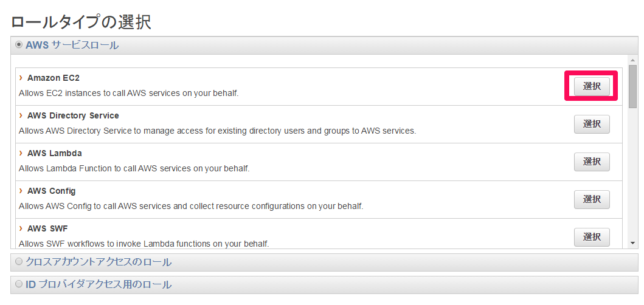
Task: Select the ID プロバイダアクセス用のロール radio button
Action: pyautogui.click(x=19, y=284)
